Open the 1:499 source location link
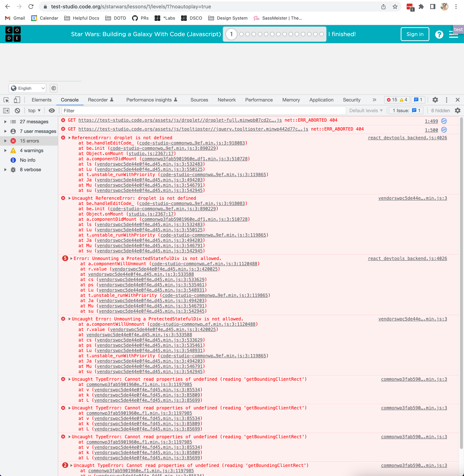 [431, 121]
